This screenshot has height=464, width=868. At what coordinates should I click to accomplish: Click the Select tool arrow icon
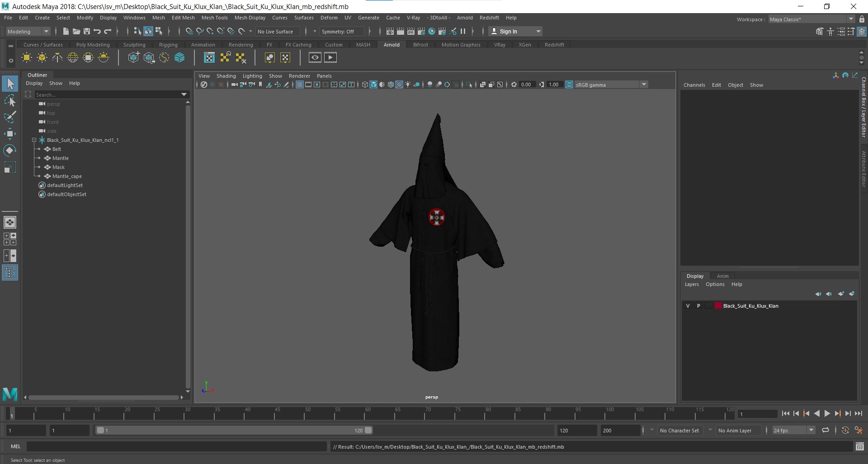(10, 84)
